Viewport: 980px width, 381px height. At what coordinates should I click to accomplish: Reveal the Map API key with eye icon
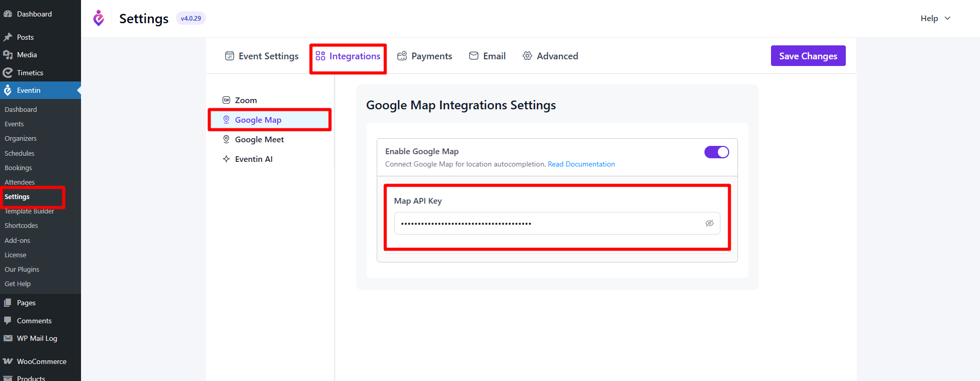[710, 223]
